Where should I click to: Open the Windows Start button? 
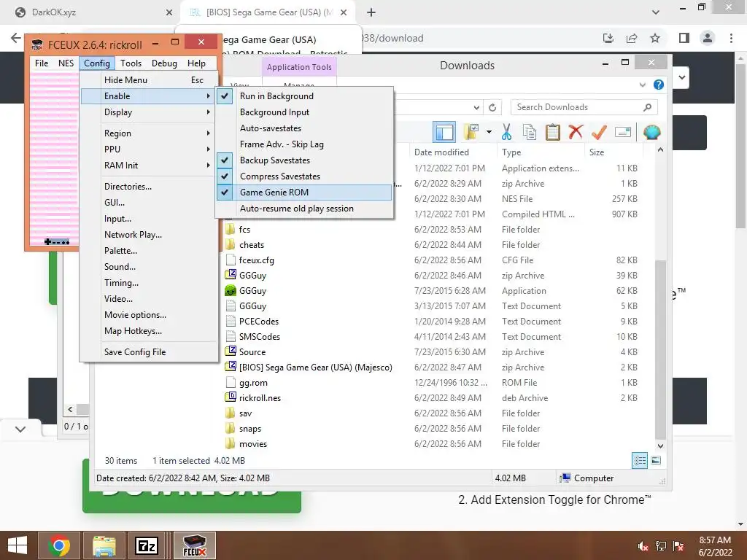click(18, 545)
